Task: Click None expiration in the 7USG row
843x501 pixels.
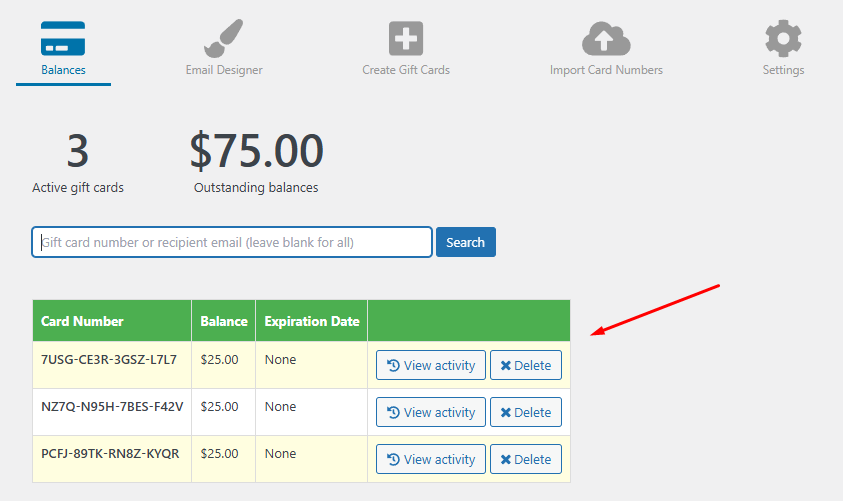Action: point(280,360)
